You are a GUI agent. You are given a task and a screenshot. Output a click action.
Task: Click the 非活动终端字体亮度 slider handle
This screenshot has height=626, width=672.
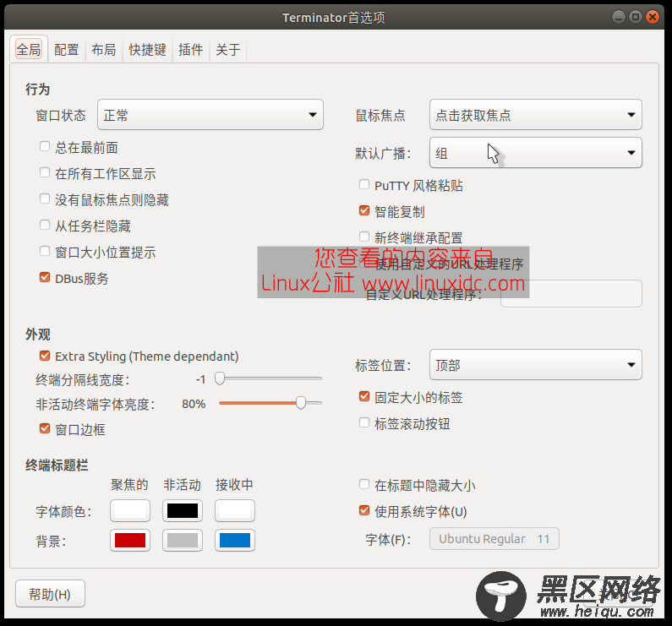[x=301, y=403]
